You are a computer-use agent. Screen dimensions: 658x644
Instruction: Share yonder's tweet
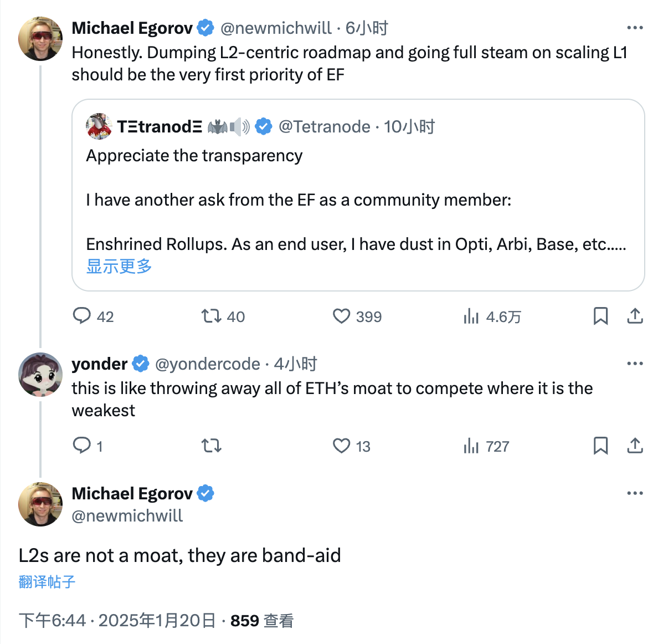click(x=635, y=446)
